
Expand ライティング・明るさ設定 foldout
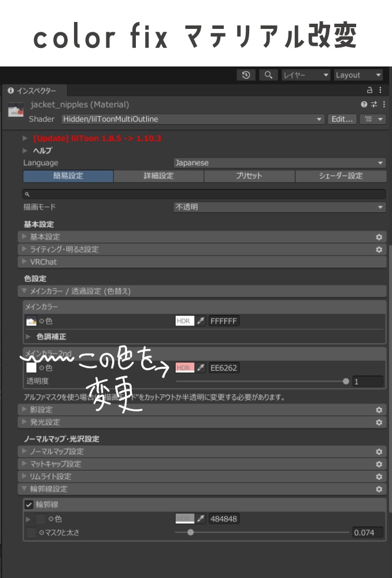click(24, 249)
